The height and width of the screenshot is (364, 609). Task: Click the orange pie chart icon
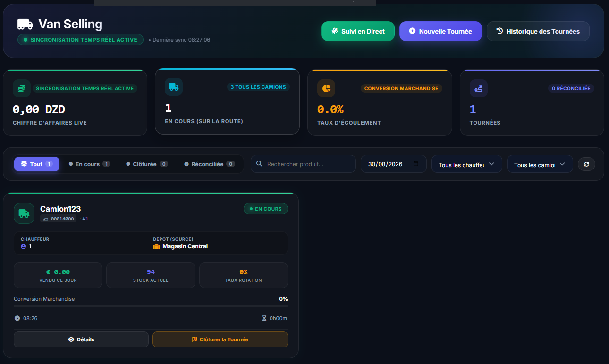pyautogui.click(x=326, y=88)
